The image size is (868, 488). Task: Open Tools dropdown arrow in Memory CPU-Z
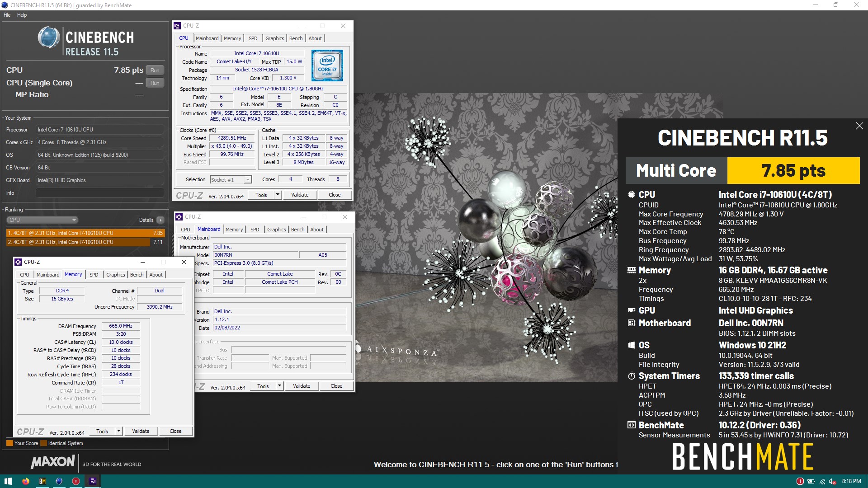[x=119, y=432]
